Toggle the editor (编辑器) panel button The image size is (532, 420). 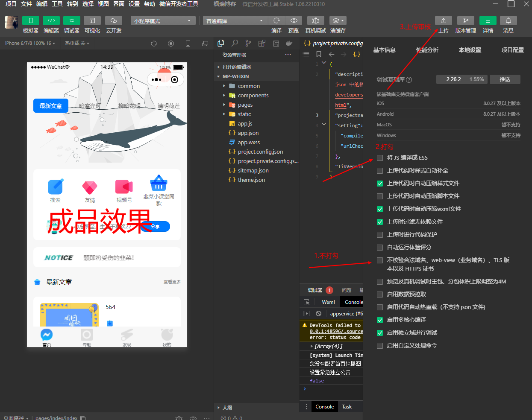pos(51,20)
